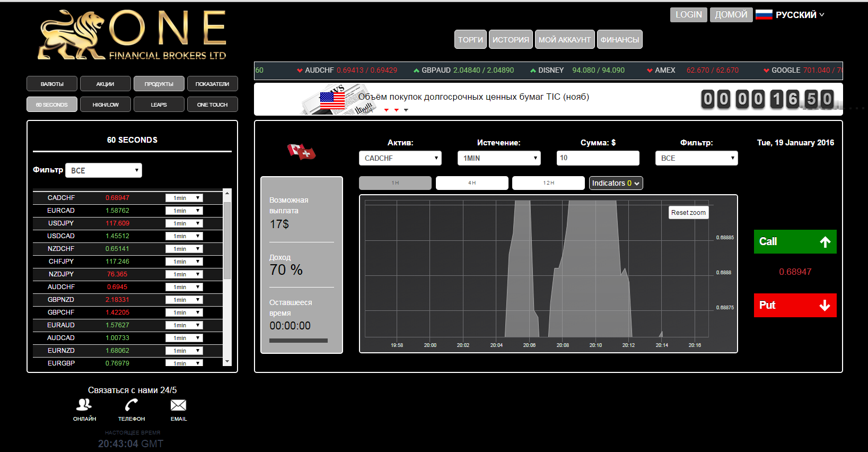Open the Истечение 1MIN dropdown
Screen dimensions: 868x452
tap(499, 158)
